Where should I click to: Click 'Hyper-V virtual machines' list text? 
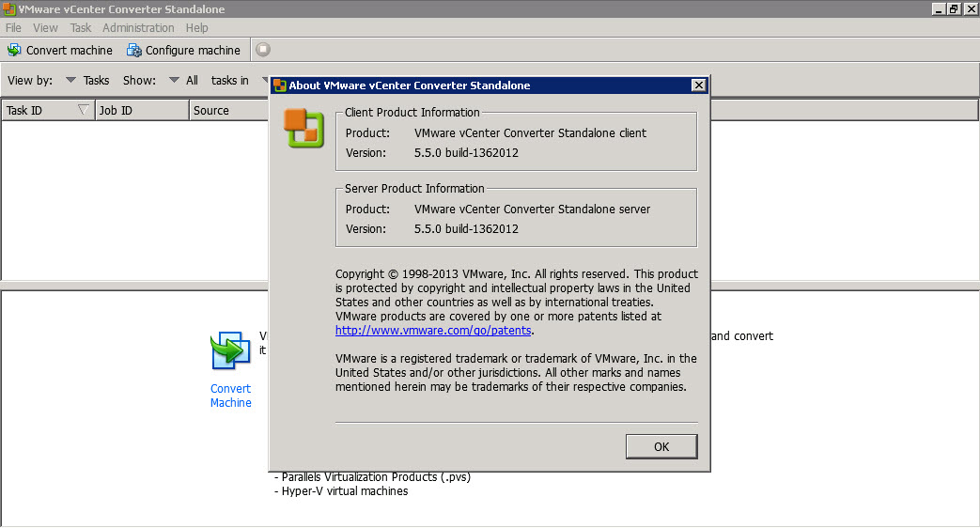click(x=345, y=491)
